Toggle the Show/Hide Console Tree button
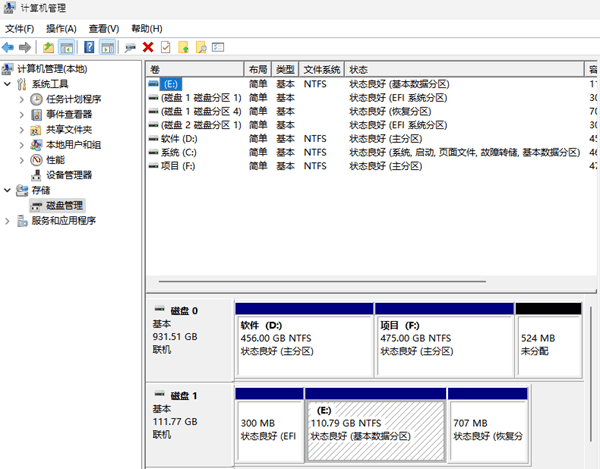 click(x=66, y=47)
